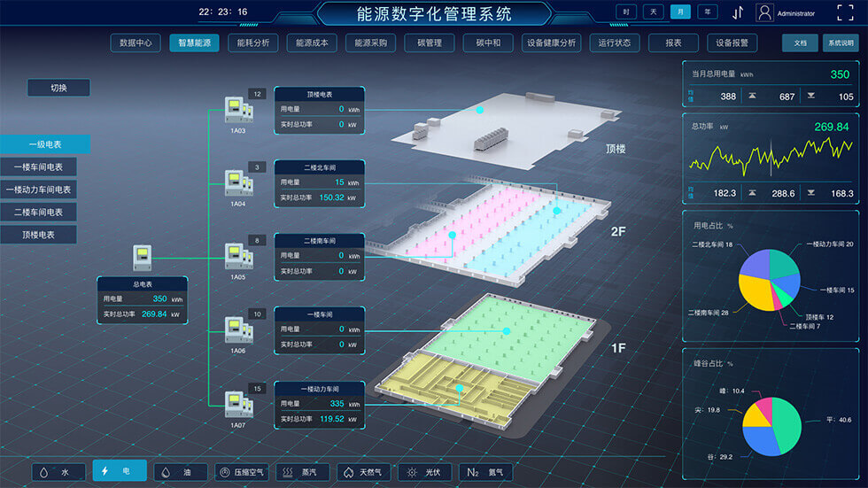Select 顶楼电表 in the left list
Viewport: 868px width, 488px height.
click(38, 235)
